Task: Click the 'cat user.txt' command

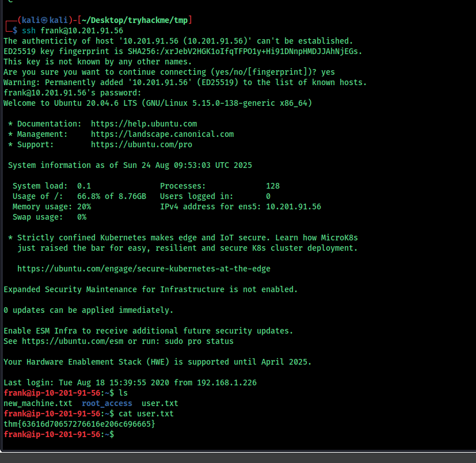Action: 146,414
